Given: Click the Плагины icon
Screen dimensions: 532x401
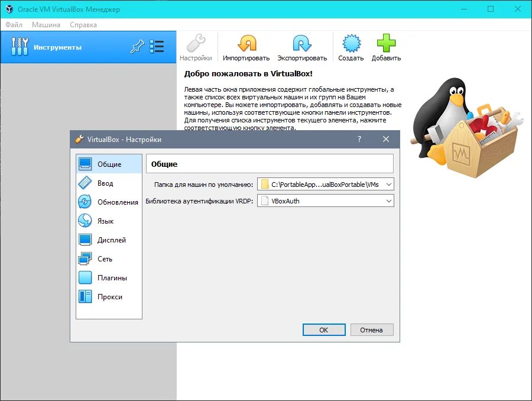Looking at the screenshot, I should 85,277.
